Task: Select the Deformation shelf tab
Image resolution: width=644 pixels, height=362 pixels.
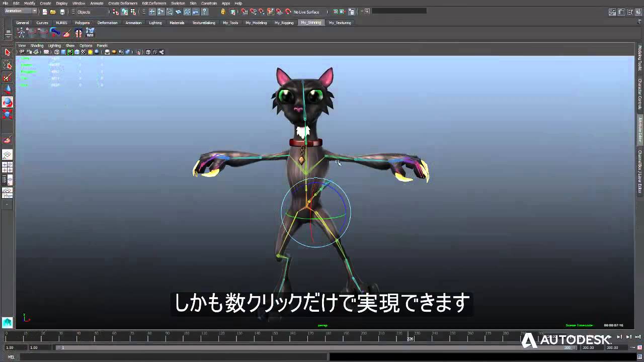Action: [107, 23]
